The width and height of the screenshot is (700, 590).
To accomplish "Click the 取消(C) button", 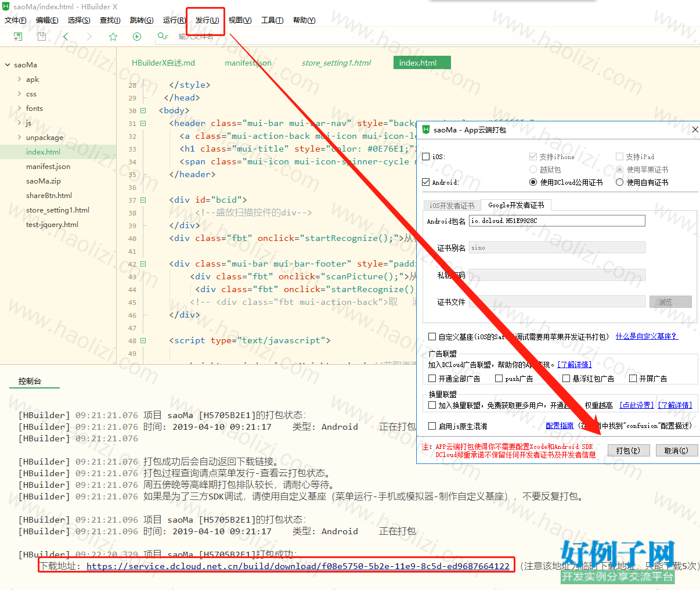I will (x=676, y=451).
